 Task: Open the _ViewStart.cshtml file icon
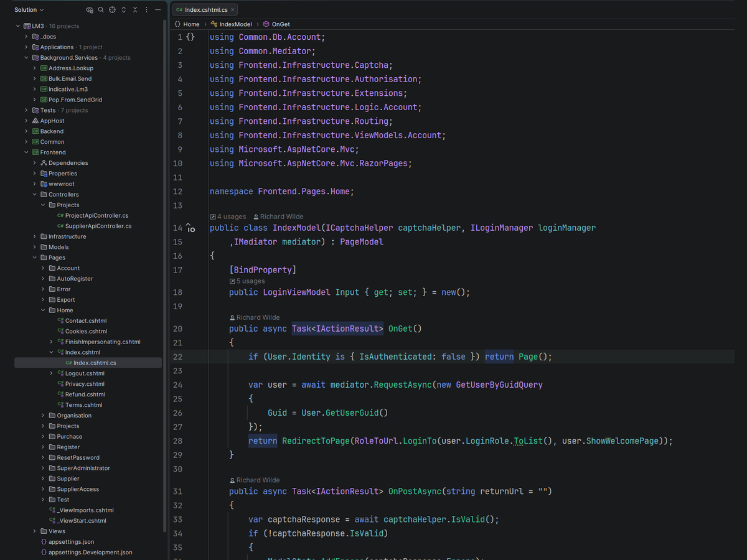(52, 521)
